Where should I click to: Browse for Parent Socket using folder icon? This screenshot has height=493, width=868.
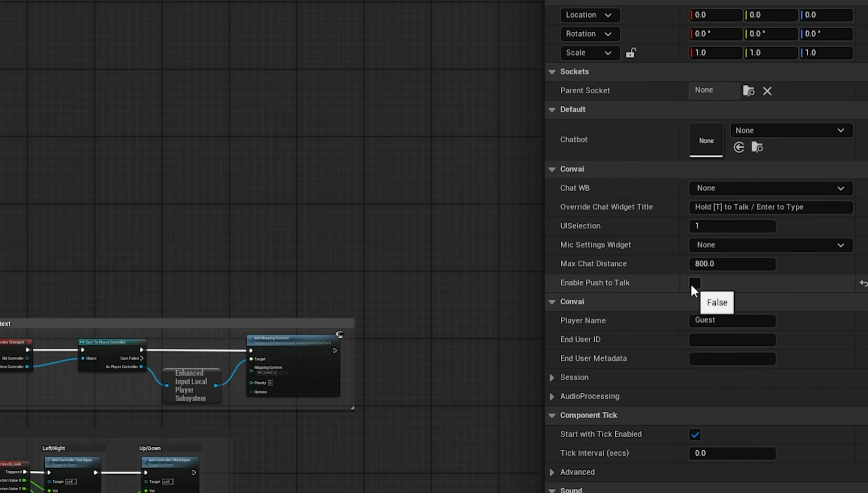pyautogui.click(x=749, y=91)
